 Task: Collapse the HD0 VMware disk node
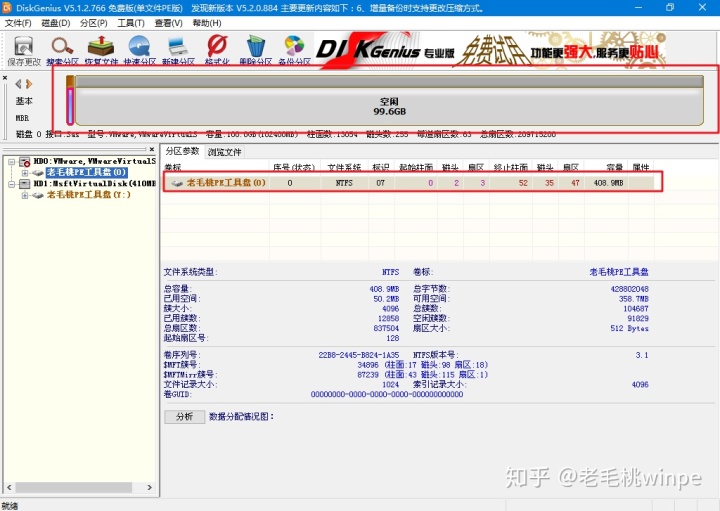[x=12, y=162]
